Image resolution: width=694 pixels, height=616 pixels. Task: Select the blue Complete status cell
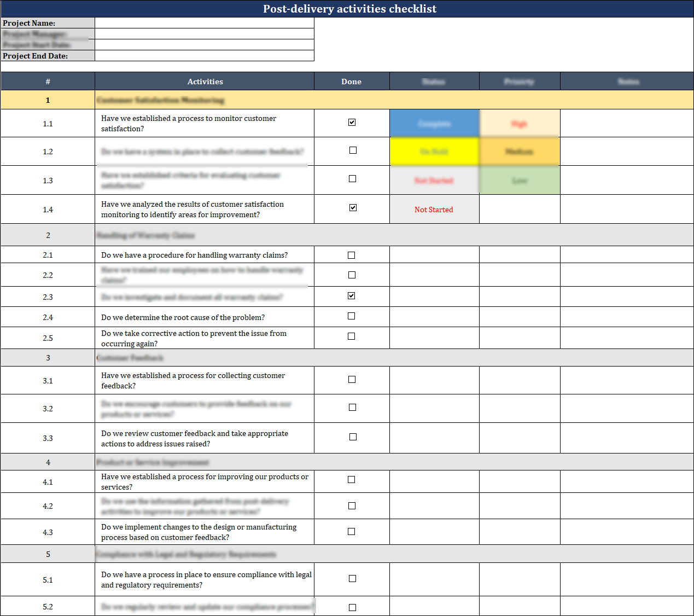coord(434,123)
